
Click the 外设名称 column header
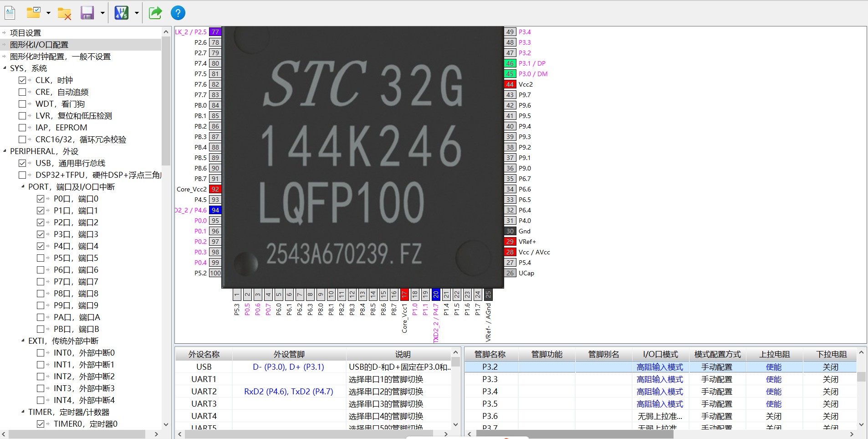coord(204,355)
